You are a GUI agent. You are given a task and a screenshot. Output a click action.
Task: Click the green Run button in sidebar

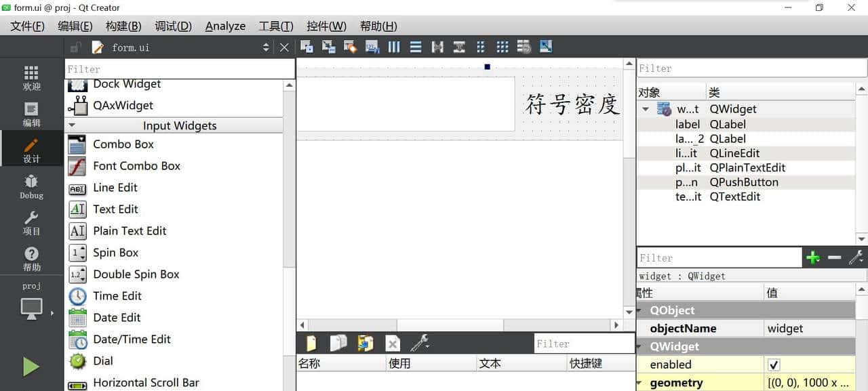click(x=31, y=367)
